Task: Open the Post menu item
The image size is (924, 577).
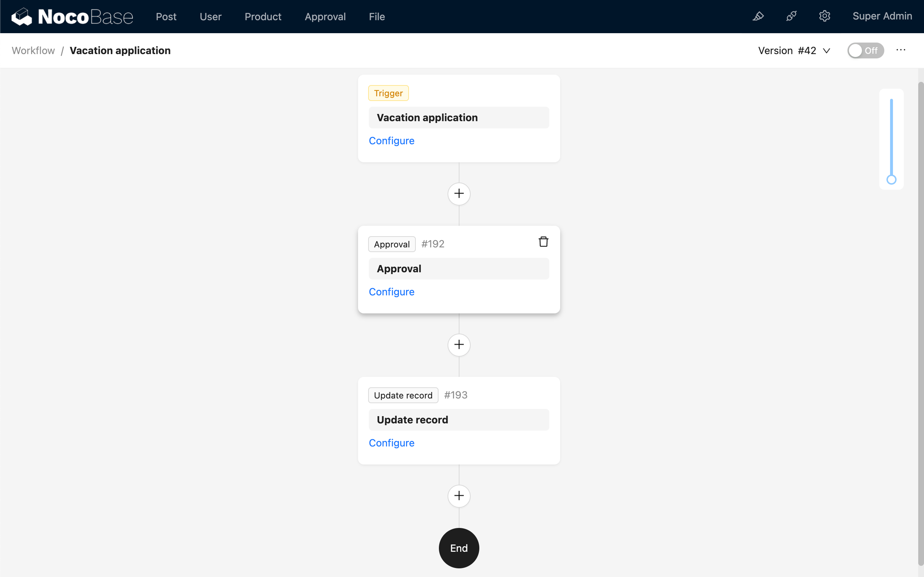Action: pyautogui.click(x=166, y=17)
